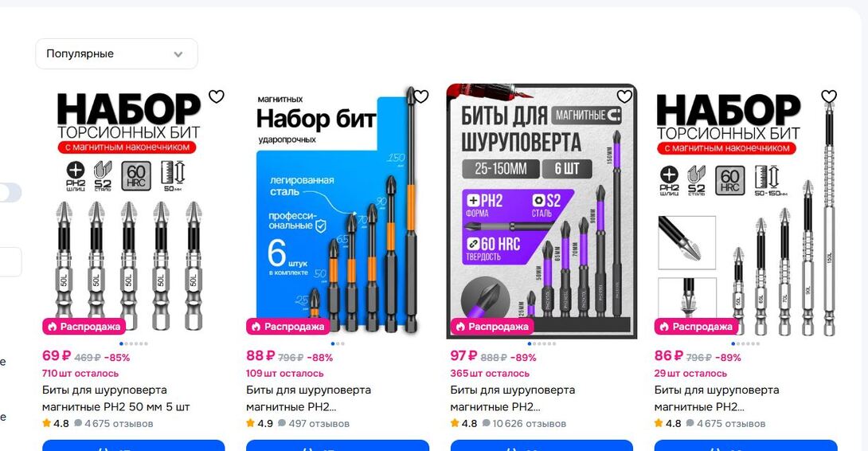Toggle the filter switch at the left edge

10,192
